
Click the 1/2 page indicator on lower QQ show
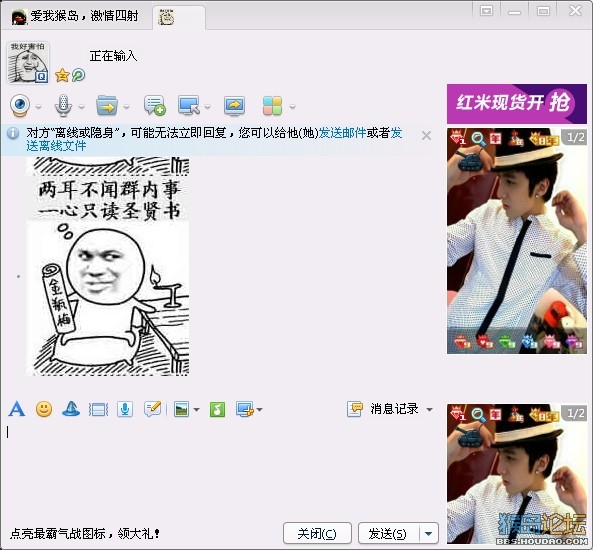(x=575, y=413)
